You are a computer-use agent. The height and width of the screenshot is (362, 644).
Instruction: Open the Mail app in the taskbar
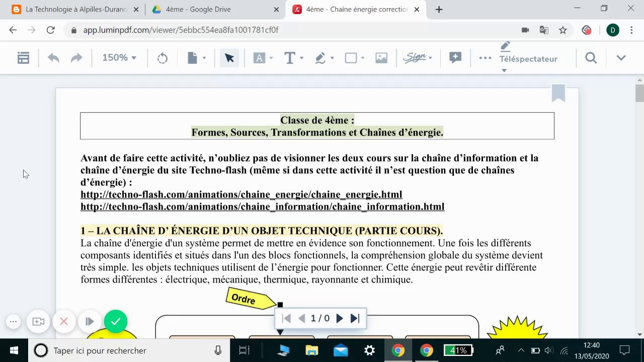341,350
